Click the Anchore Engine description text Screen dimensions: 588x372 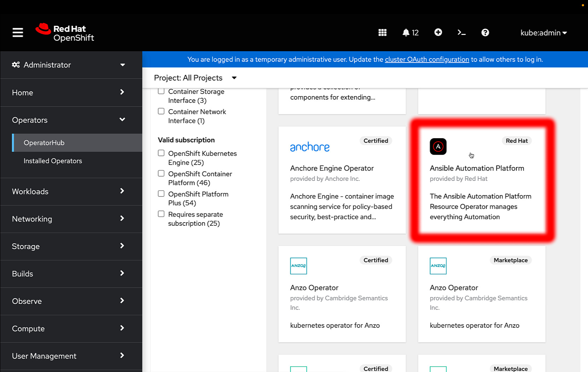pyautogui.click(x=342, y=207)
